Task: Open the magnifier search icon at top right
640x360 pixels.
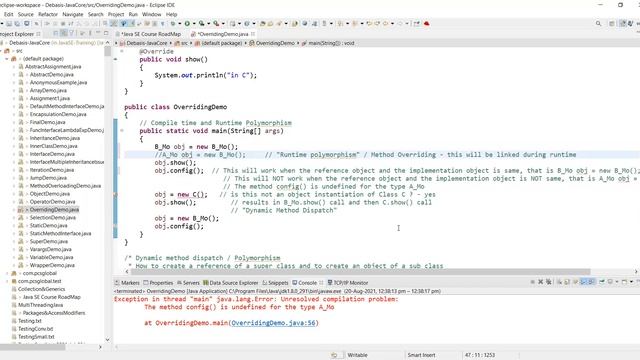Action: pos(598,24)
